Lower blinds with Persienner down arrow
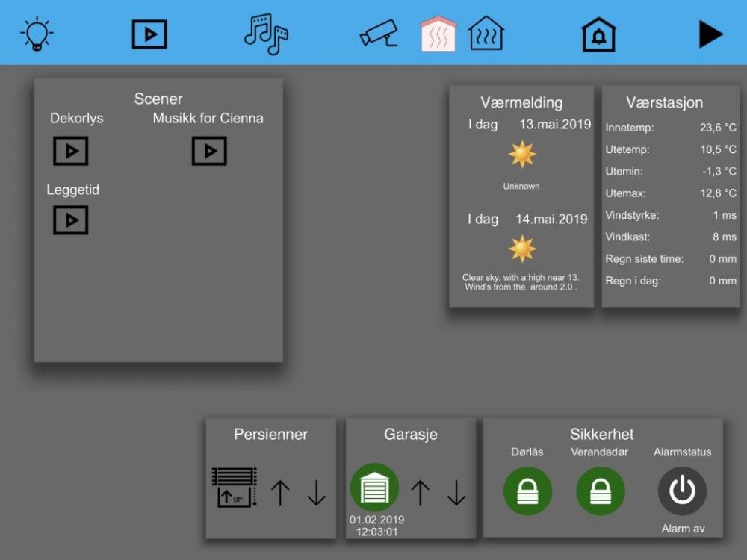The height and width of the screenshot is (560, 747). (x=317, y=493)
